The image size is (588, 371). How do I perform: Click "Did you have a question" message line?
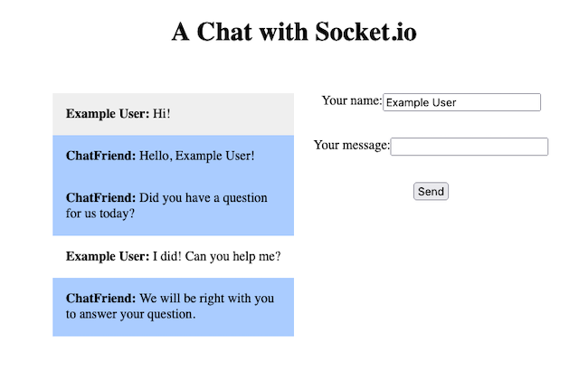(204, 197)
